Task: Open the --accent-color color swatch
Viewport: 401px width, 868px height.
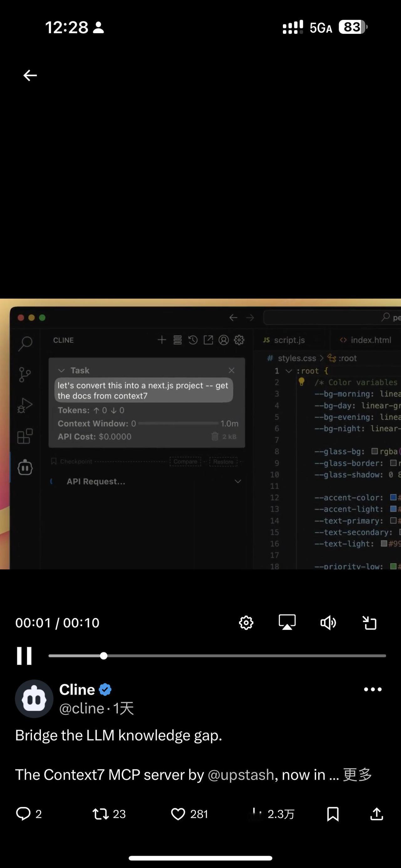Action: pyautogui.click(x=393, y=497)
